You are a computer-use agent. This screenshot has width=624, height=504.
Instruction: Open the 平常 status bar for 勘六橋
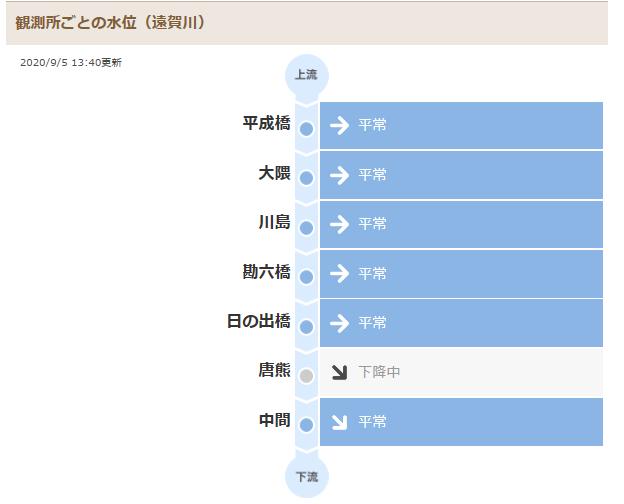pos(461,274)
